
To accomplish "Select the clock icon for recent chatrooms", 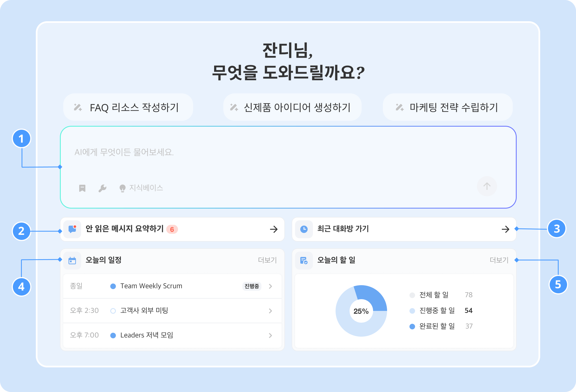I will (x=304, y=229).
